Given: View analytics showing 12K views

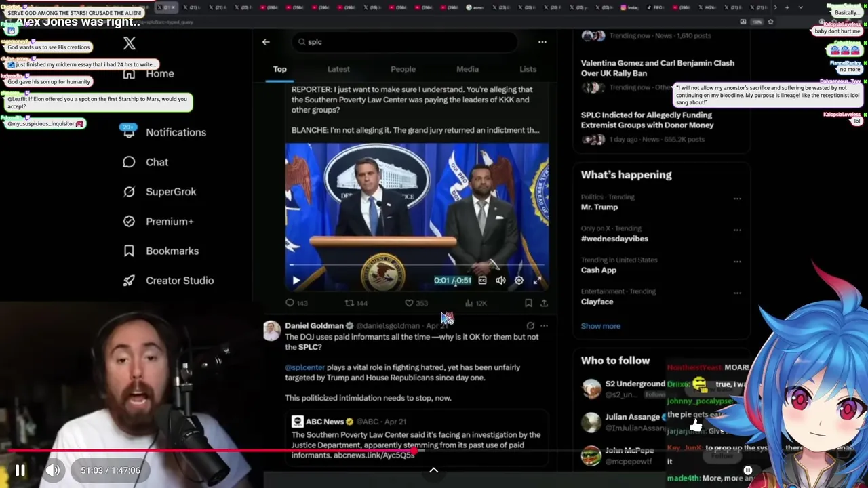Looking at the screenshot, I should pyautogui.click(x=475, y=303).
